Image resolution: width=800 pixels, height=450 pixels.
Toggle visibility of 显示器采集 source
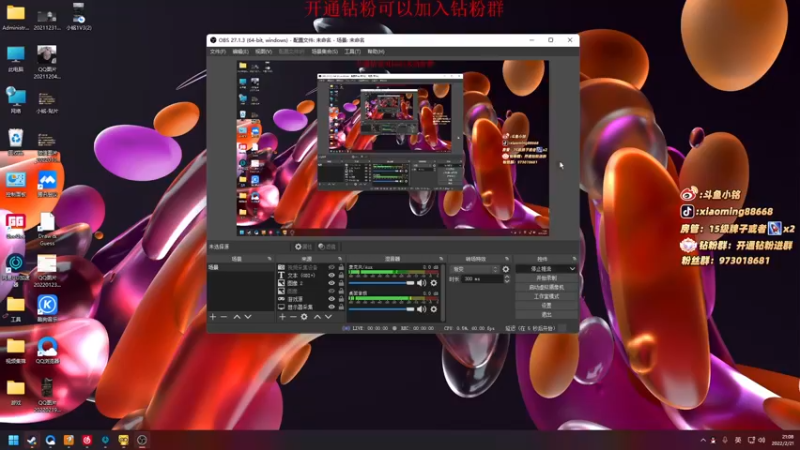tap(332, 307)
